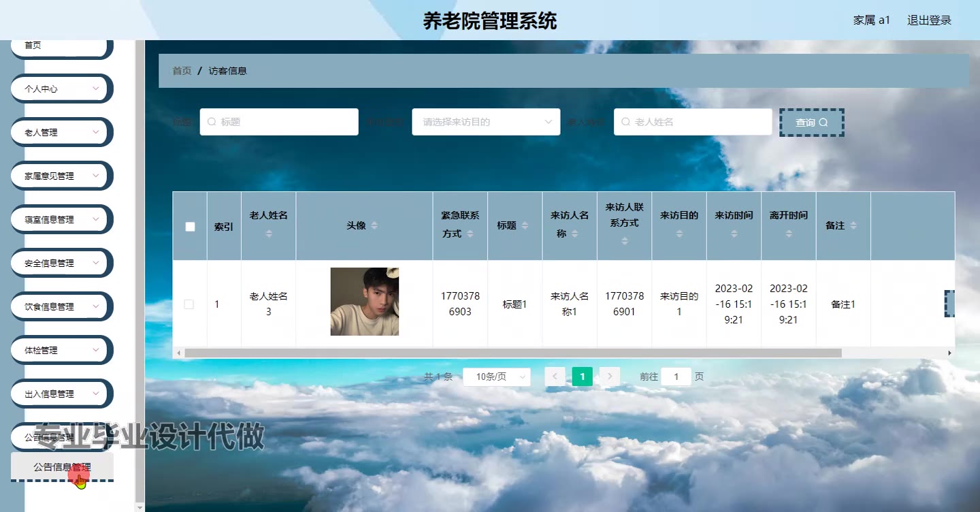The height and width of the screenshot is (512, 980).
Task: Expand the 老人管理 menu
Action: tap(61, 132)
